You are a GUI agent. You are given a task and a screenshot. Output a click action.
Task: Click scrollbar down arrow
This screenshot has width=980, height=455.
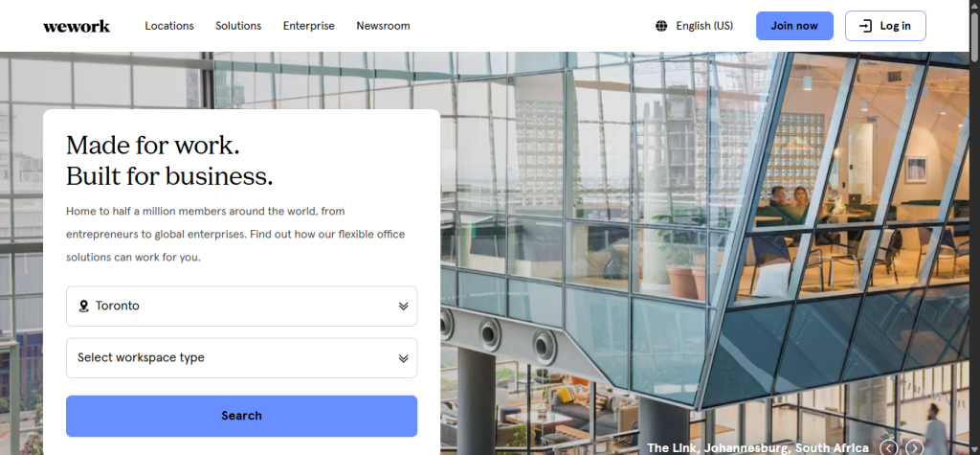click(972, 448)
